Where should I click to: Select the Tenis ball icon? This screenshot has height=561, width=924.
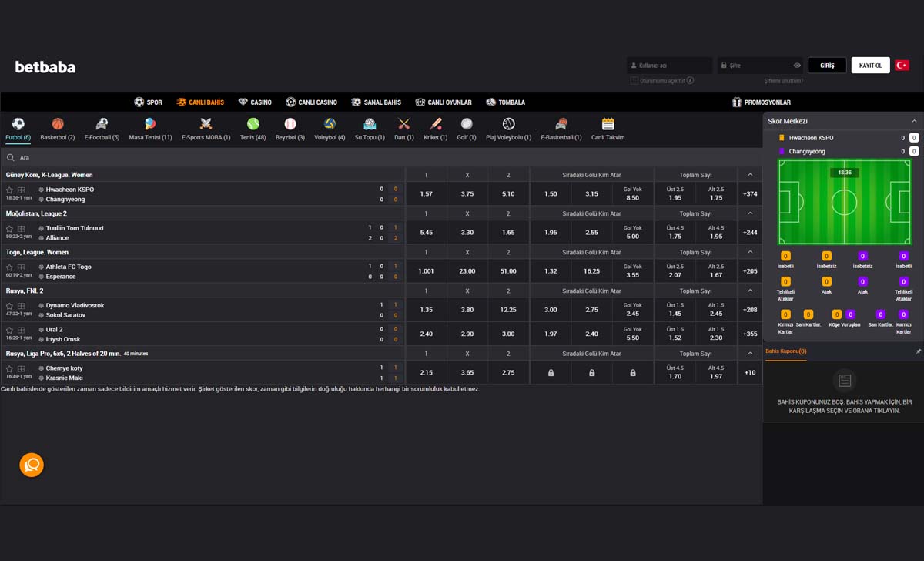click(253, 123)
